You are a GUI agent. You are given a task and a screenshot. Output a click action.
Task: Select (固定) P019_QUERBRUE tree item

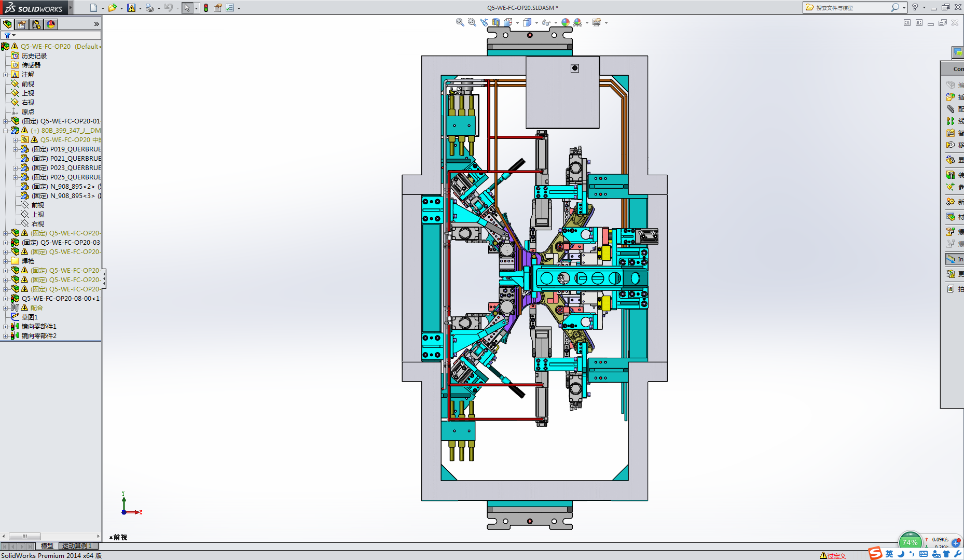pyautogui.click(x=66, y=149)
